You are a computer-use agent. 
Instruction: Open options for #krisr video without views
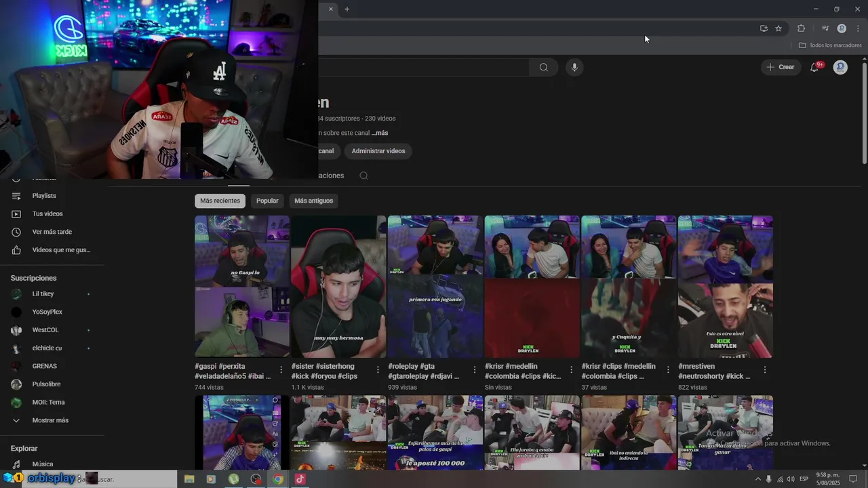tap(572, 370)
